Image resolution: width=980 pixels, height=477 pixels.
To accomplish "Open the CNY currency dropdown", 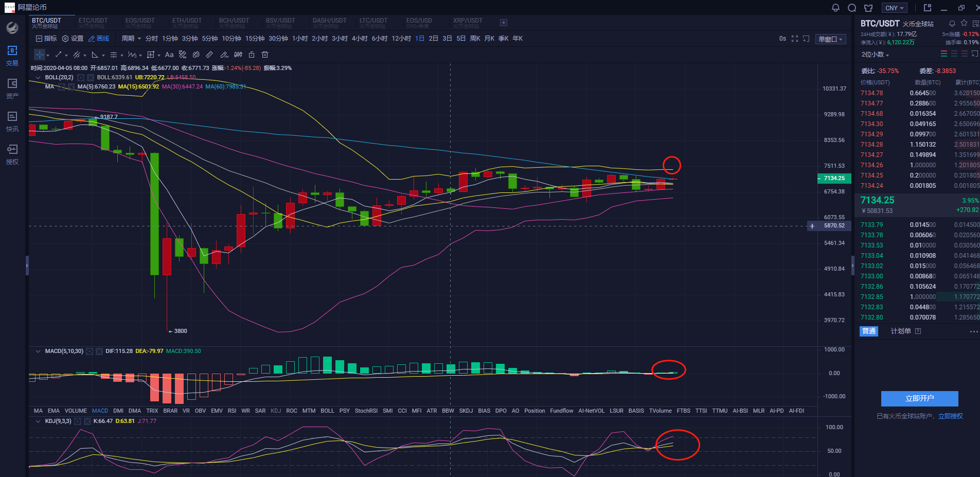I will click(895, 8).
